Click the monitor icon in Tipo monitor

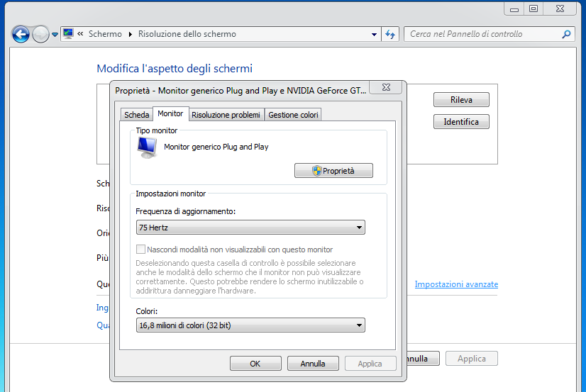[x=147, y=147]
